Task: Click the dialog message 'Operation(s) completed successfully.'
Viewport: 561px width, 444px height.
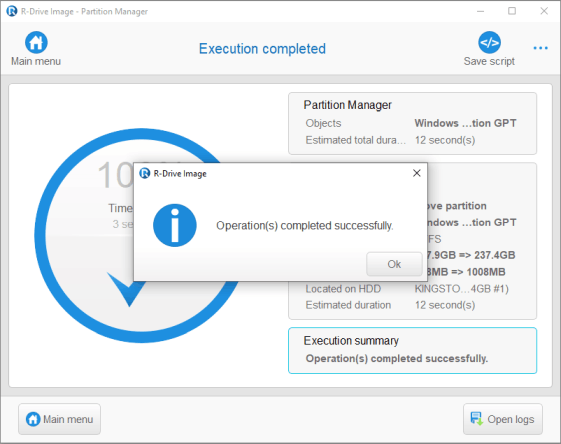Action: point(304,225)
